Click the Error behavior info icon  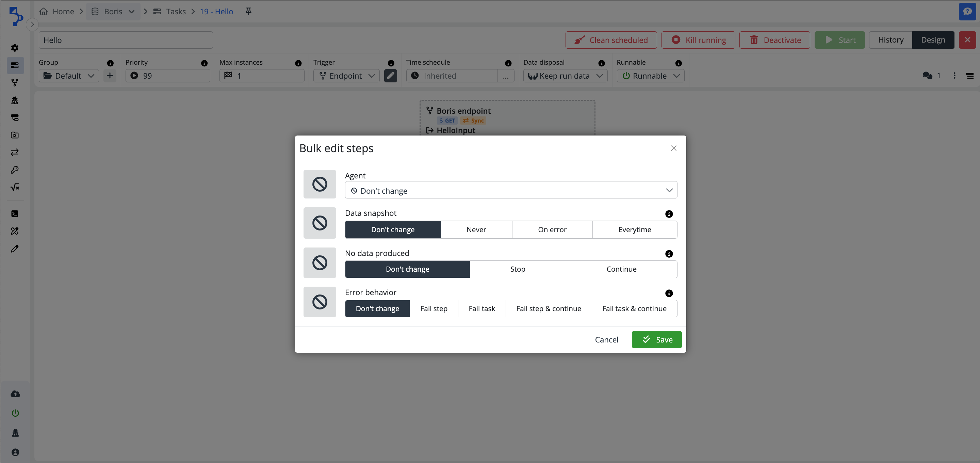tap(669, 293)
